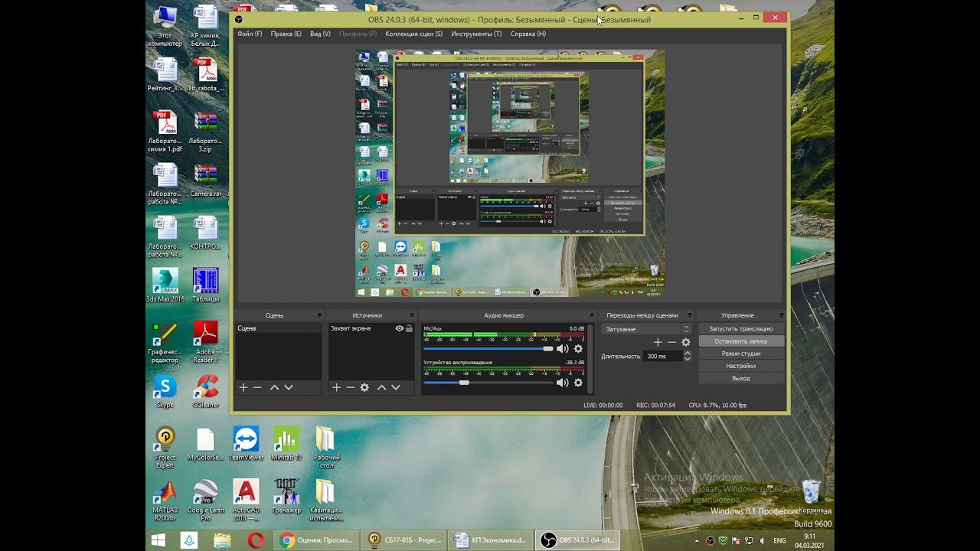Open playback device audio settings gear
980x551 pixels.
(578, 383)
